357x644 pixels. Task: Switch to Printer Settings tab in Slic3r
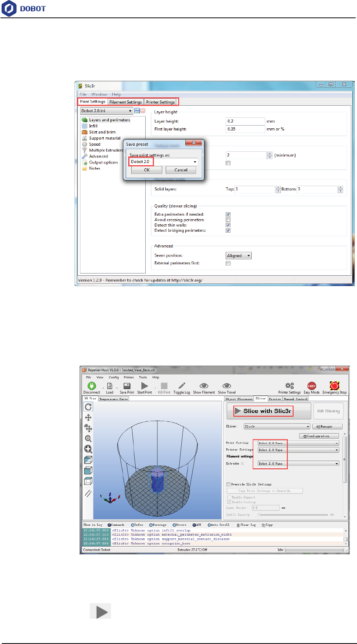pyautogui.click(x=160, y=102)
